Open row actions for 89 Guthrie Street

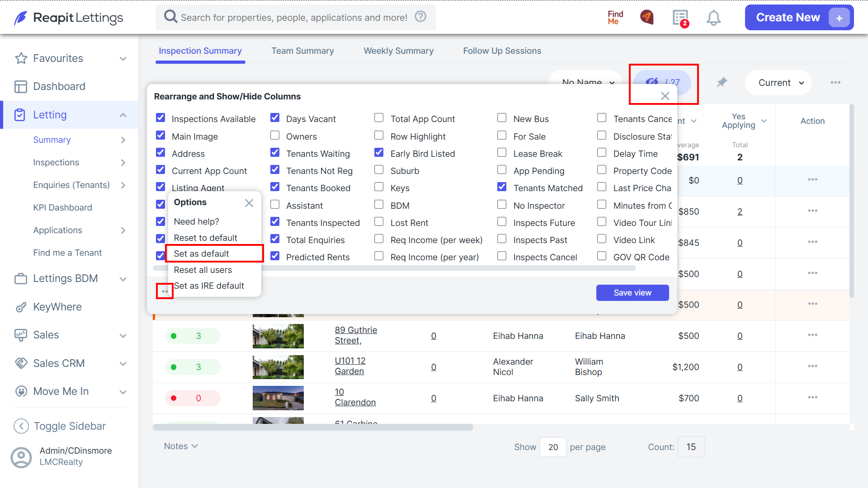(812, 335)
